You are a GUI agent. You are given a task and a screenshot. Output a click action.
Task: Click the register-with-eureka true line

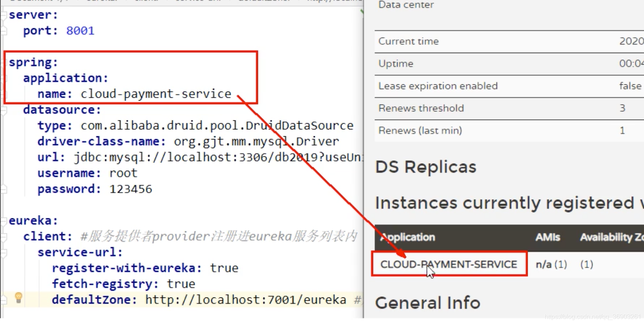click(145, 268)
